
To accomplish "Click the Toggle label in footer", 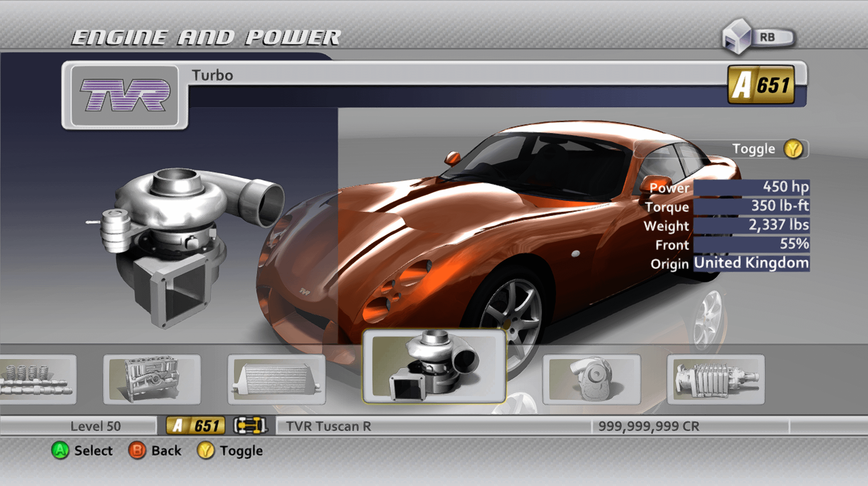I will 241,452.
